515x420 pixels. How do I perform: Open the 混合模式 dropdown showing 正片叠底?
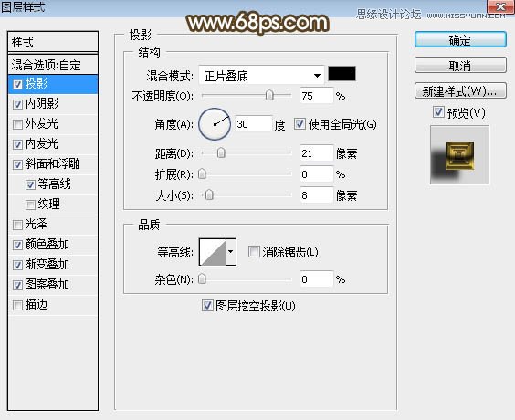pyautogui.click(x=261, y=76)
